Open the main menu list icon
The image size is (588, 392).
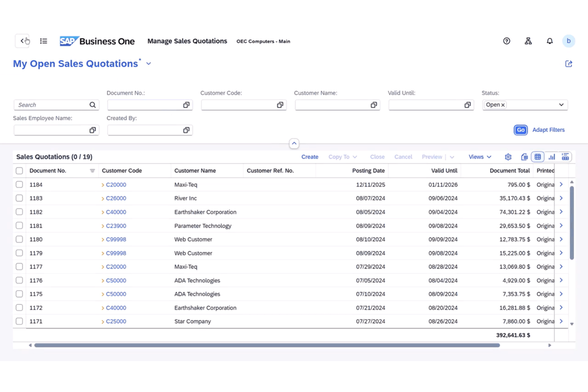pyautogui.click(x=44, y=41)
